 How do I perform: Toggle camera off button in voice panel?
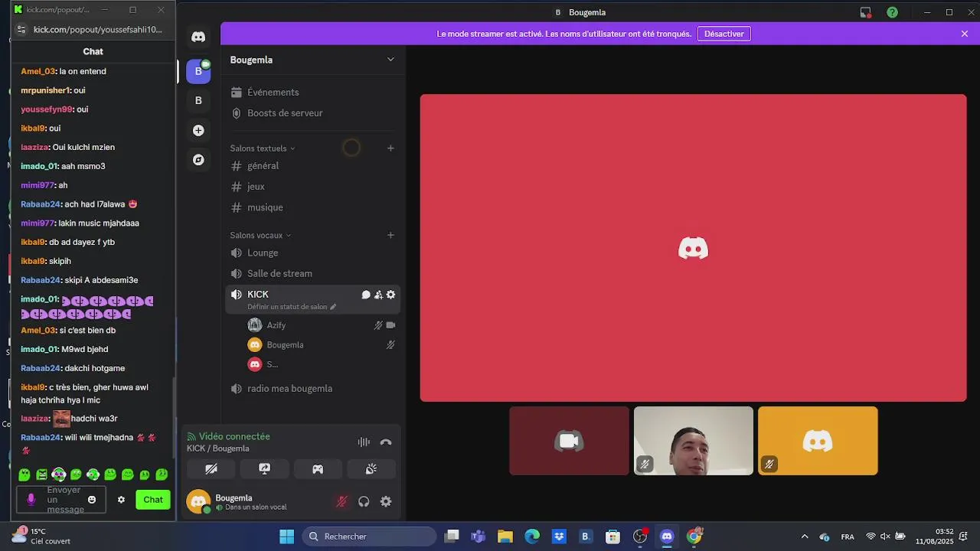coord(211,469)
